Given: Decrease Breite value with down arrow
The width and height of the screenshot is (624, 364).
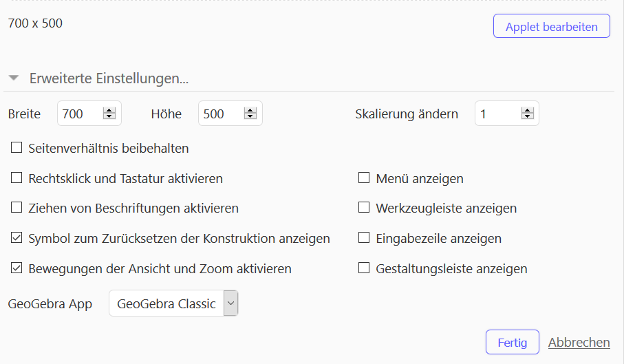Looking at the screenshot, I should 109,116.
